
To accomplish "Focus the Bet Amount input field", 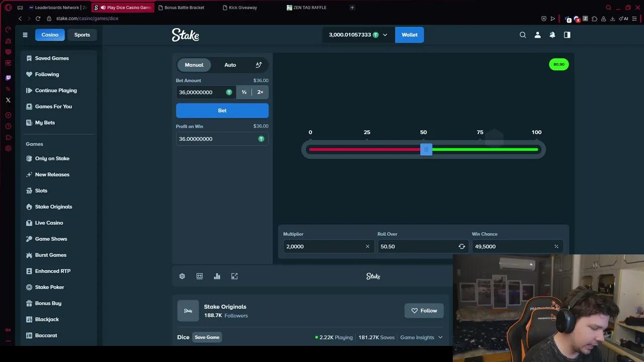I will click(x=206, y=93).
